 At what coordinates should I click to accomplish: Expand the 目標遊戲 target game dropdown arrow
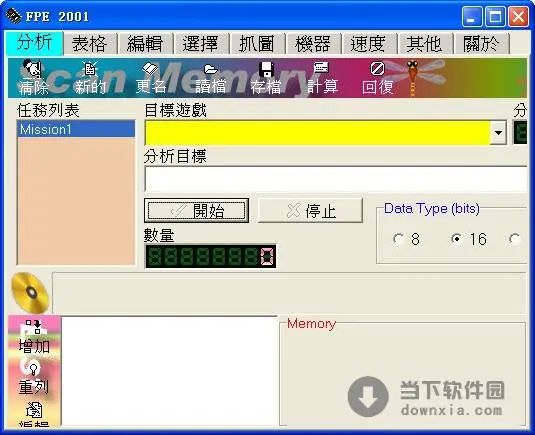point(498,132)
